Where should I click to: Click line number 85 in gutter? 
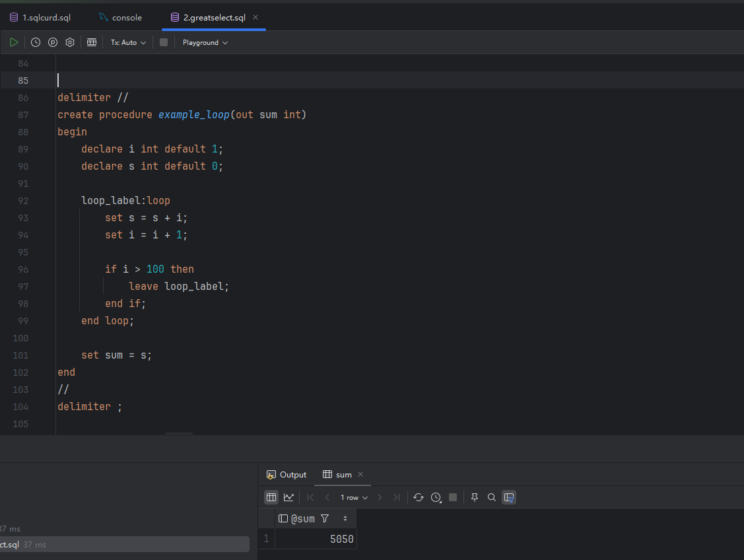22,81
